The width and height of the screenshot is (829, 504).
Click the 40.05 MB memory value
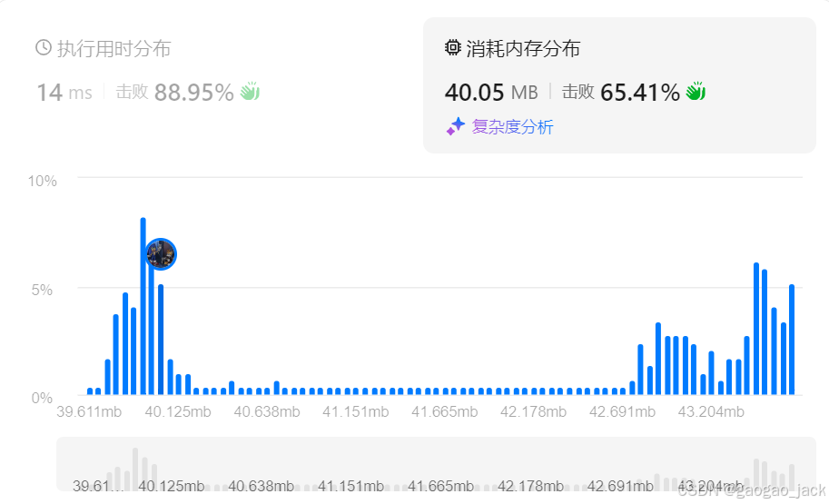coord(491,93)
